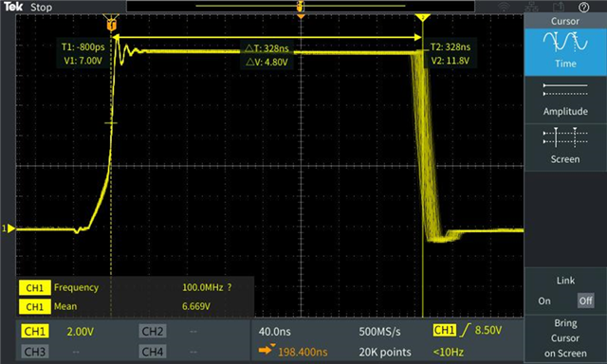Select the Screen cursor icon
Image resolution: width=607 pixels, height=364 pixels.
(x=565, y=137)
